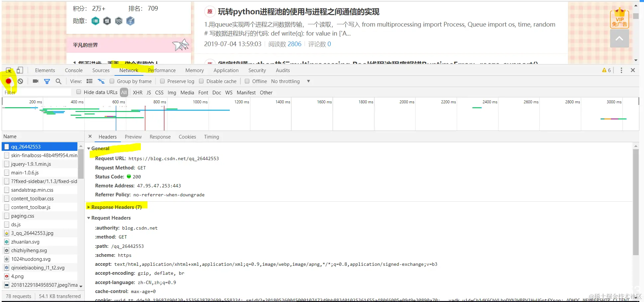Click the VIP ad-free badge
The width and height of the screenshot is (644, 302).
click(620, 19)
